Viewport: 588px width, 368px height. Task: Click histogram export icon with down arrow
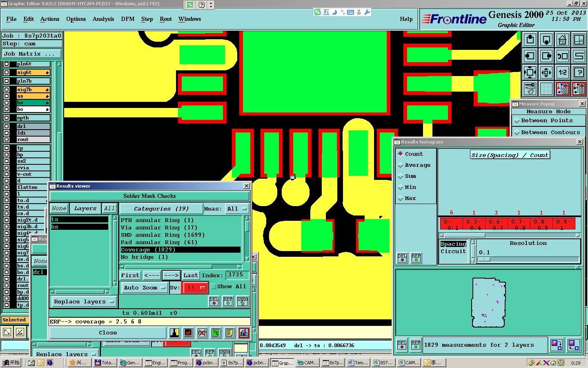point(557,345)
